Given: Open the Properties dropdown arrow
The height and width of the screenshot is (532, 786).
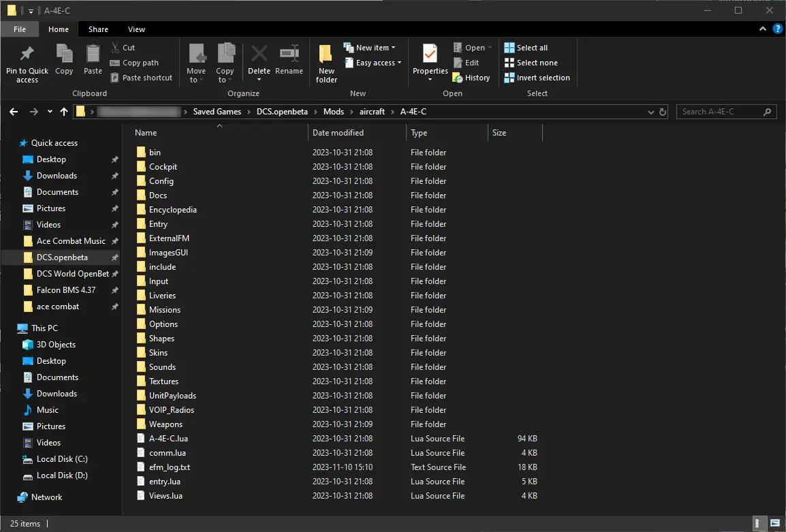Looking at the screenshot, I should click(430, 80).
